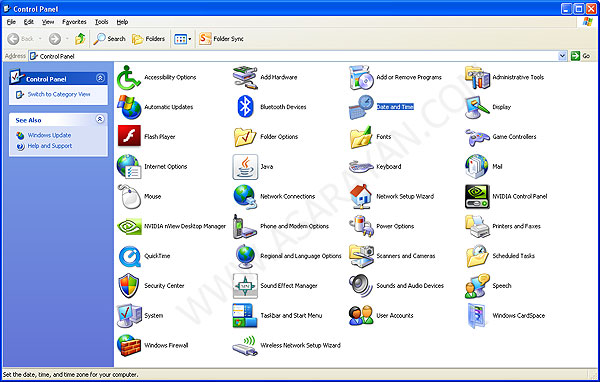This screenshot has width=600, height=382.
Task: Expand the address bar dropdown arrow
Action: click(562, 56)
